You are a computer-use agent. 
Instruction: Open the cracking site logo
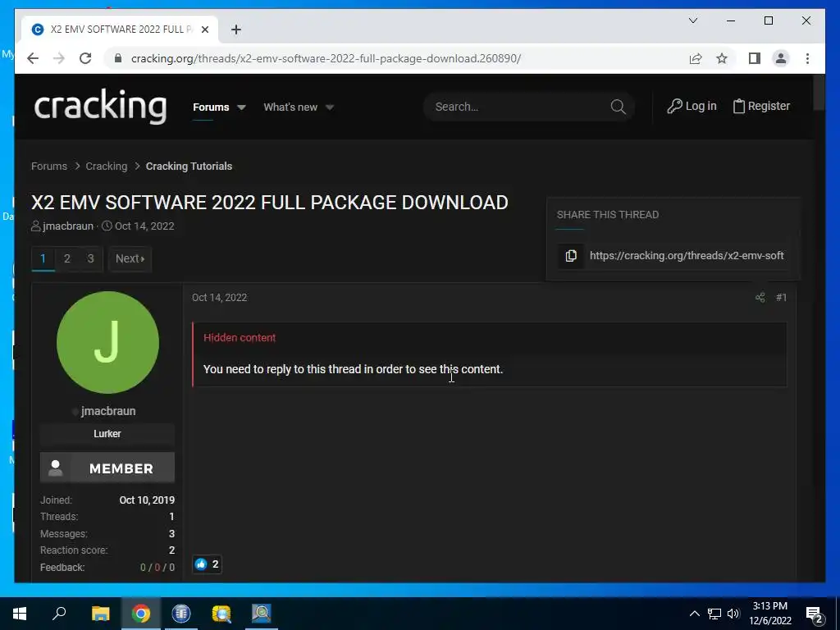(x=101, y=106)
